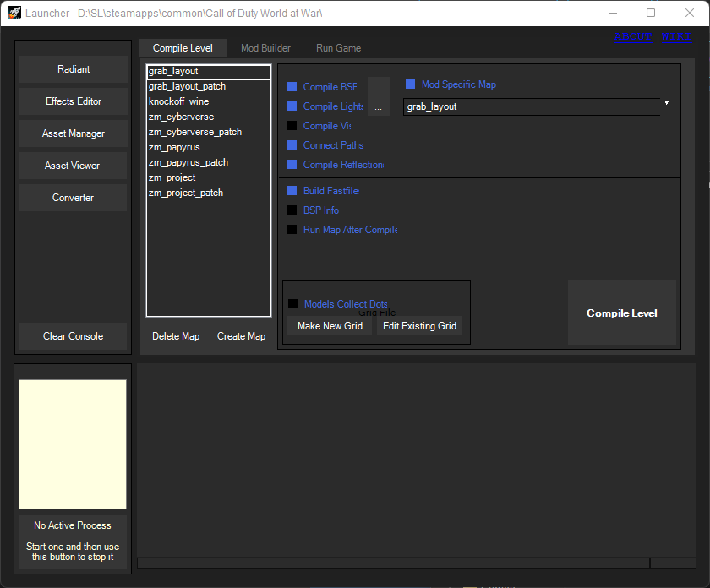The image size is (710, 588).
Task: Click the pale yellow process stop box
Action: click(x=73, y=444)
